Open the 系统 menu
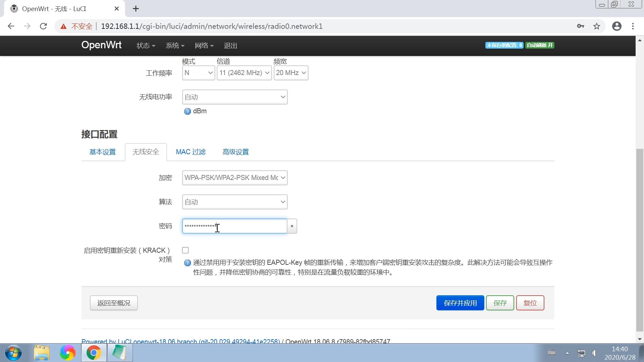 (175, 45)
